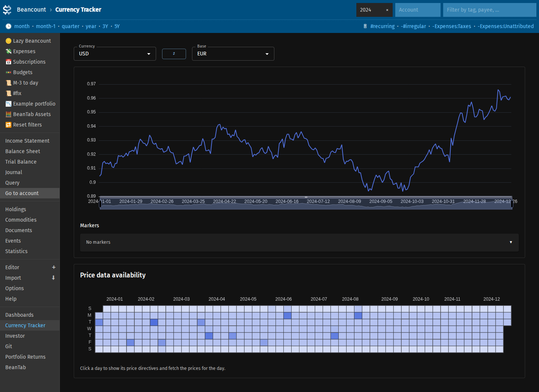Select the month time filter
This screenshot has height=392, width=539.
22,26
